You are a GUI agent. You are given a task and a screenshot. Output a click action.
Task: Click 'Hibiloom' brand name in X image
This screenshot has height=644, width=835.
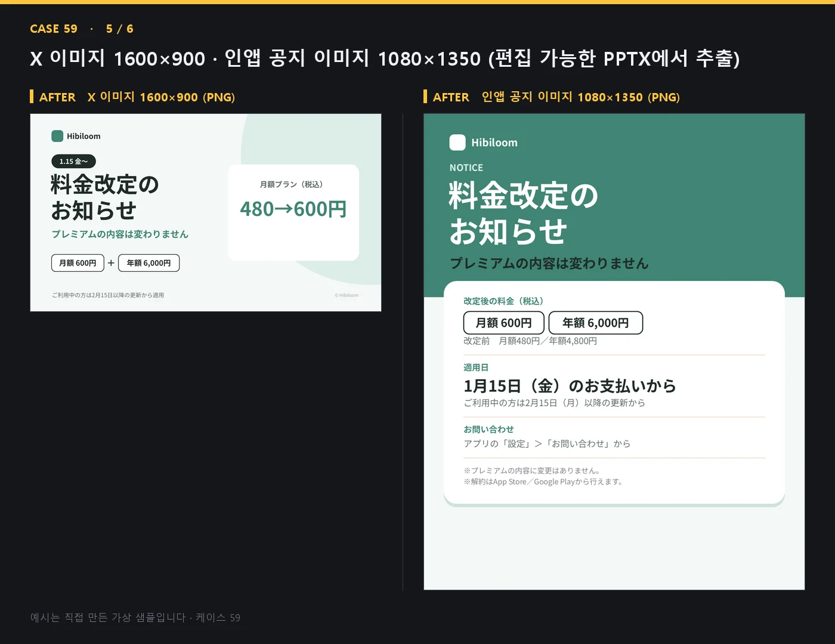pos(83,136)
